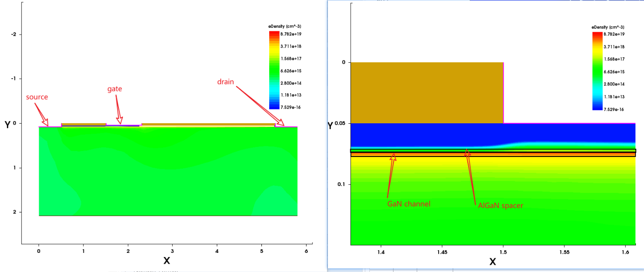Click the red 'drain' annotation label

[225, 82]
